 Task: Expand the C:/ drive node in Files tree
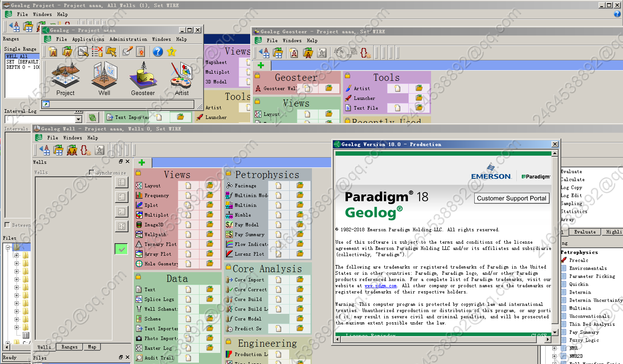[x=8, y=343]
